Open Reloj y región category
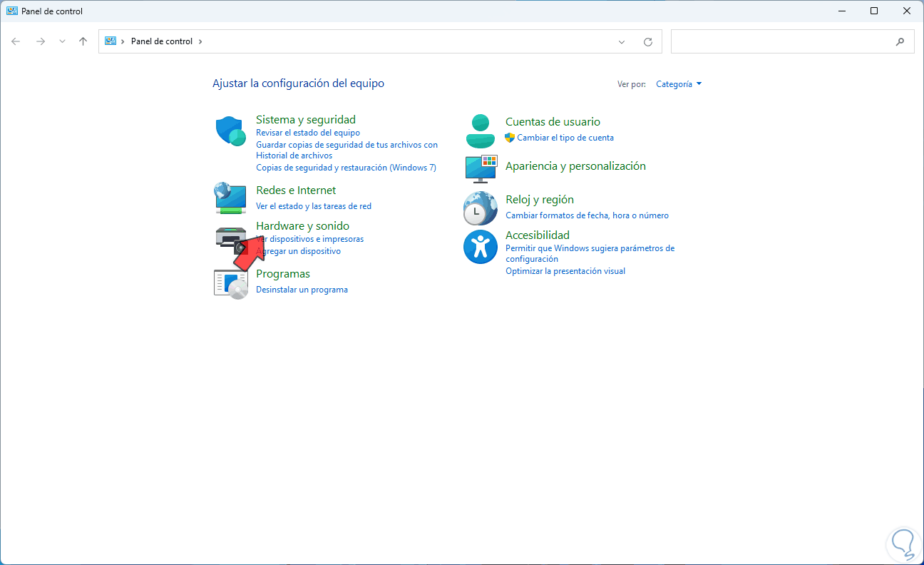924x565 pixels. pyautogui.click(x=540, y=200)
